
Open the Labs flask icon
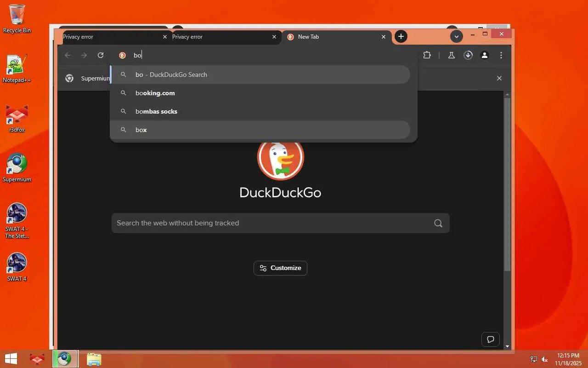click(x=451, y=55)
